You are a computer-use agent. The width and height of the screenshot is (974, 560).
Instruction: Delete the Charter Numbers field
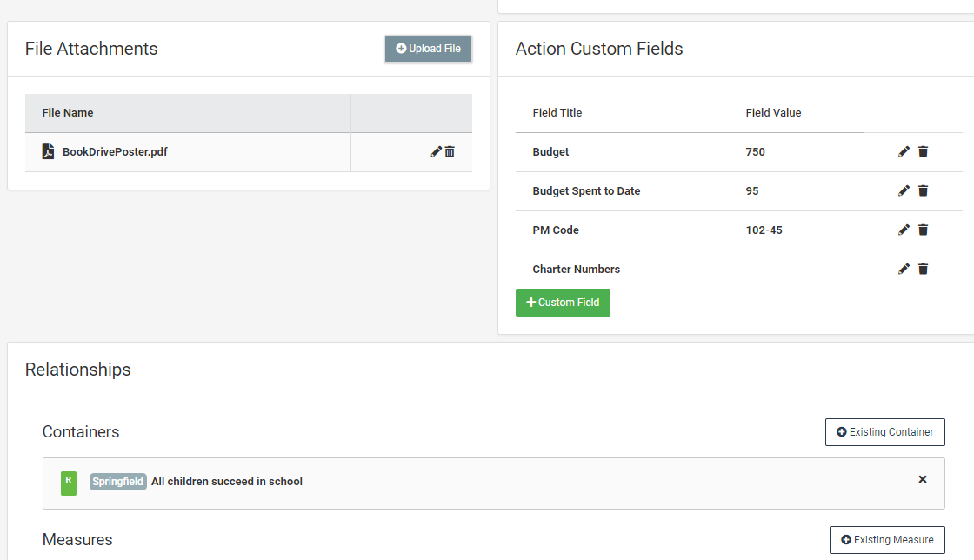tap(923, 270)
